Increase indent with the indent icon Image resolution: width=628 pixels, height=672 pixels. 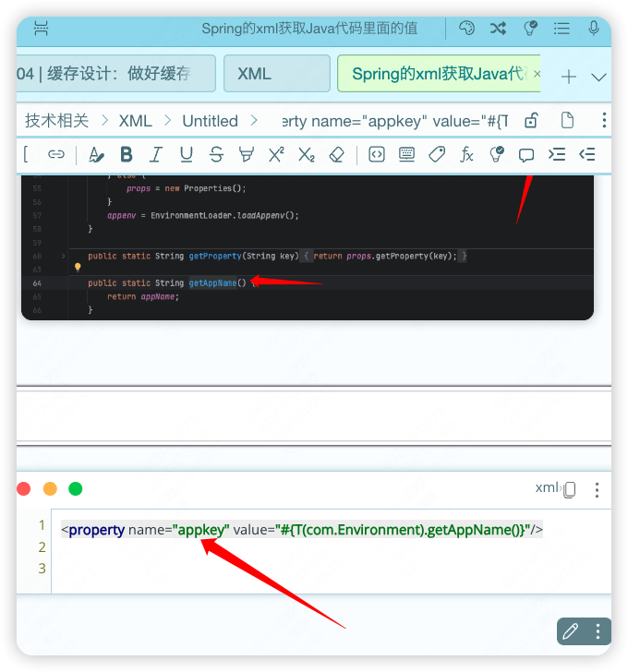[x=556, y=154]
